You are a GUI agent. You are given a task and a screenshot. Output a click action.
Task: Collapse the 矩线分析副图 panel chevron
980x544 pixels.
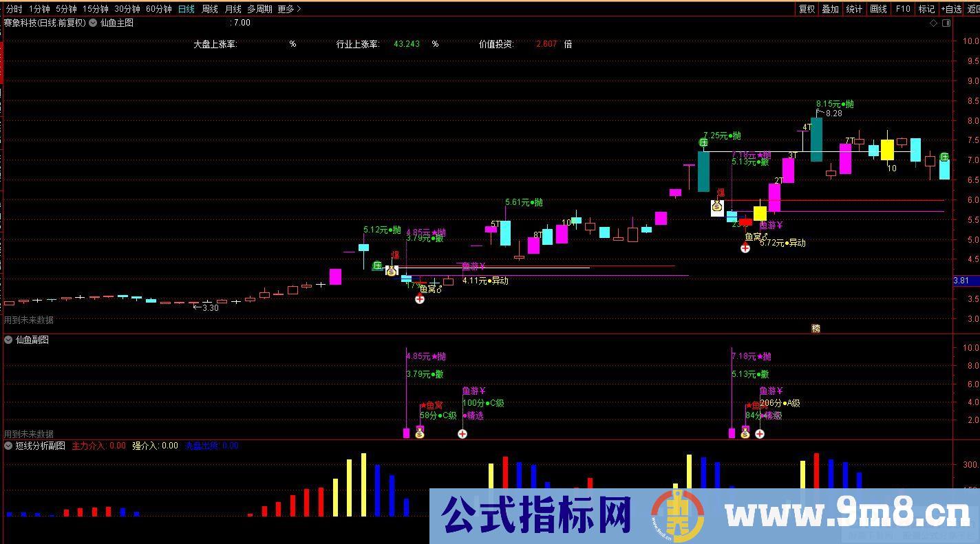pos(8,446)
